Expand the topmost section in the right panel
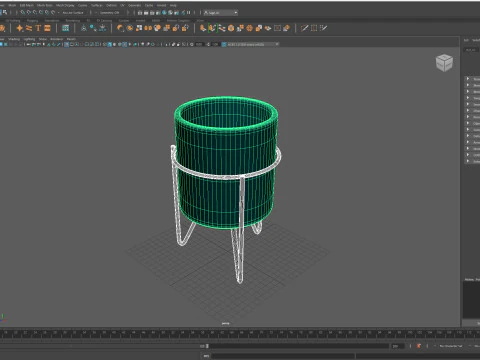 pyautogui.click(x=468, y=79)
